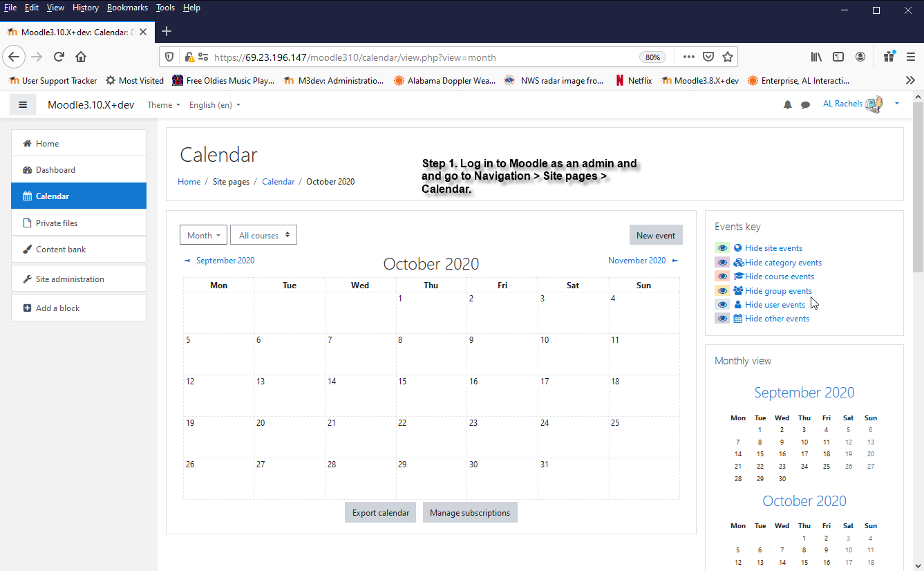
Task: Open the History menu
Action: tap(86, 8)
